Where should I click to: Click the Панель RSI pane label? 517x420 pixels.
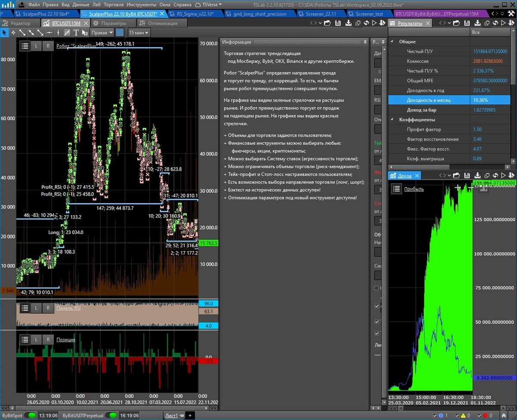pyautogui.click(x=69, y=308)
